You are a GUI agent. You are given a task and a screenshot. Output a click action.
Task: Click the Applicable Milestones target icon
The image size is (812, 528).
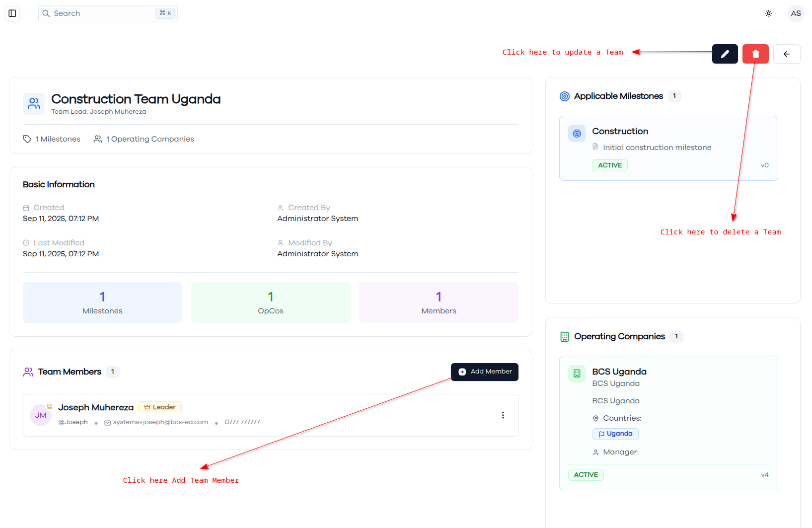[x=565, y=96]
